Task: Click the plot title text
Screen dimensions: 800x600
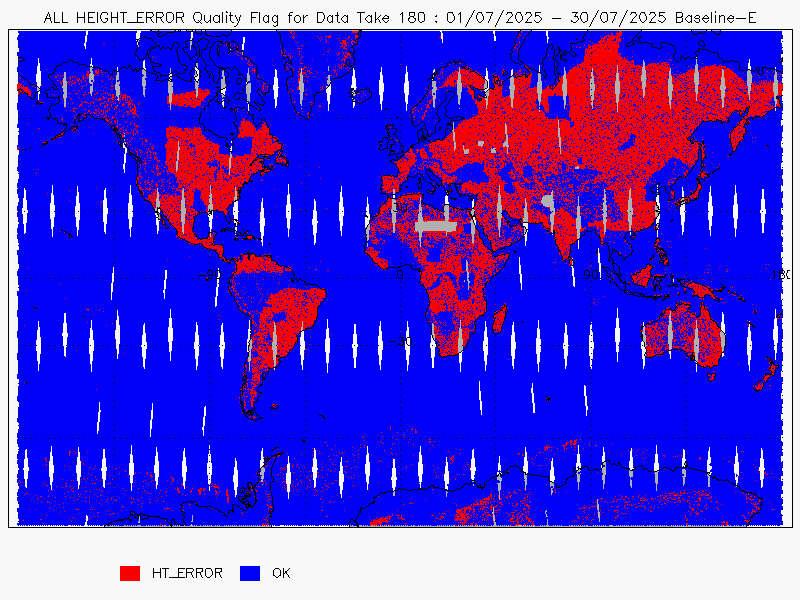Action: tap(399, 18)
